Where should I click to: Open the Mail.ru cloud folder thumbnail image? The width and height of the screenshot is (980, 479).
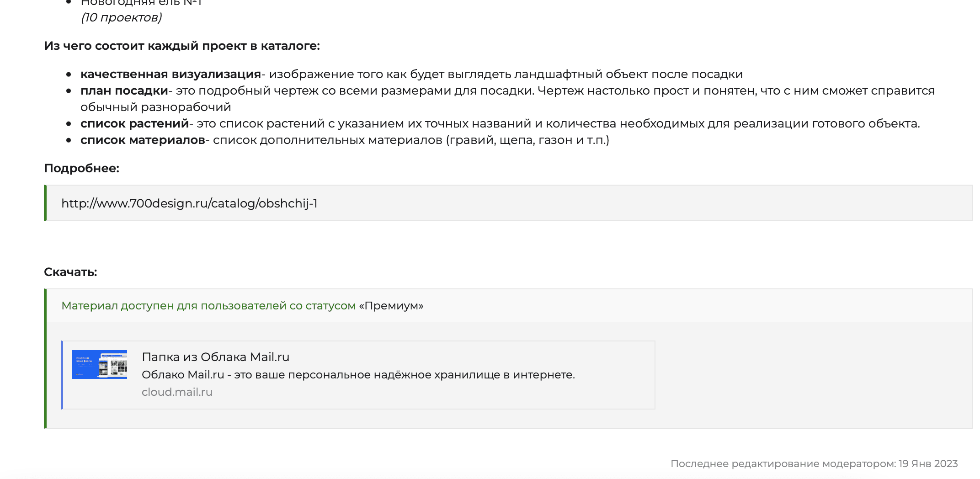[100, 364]
